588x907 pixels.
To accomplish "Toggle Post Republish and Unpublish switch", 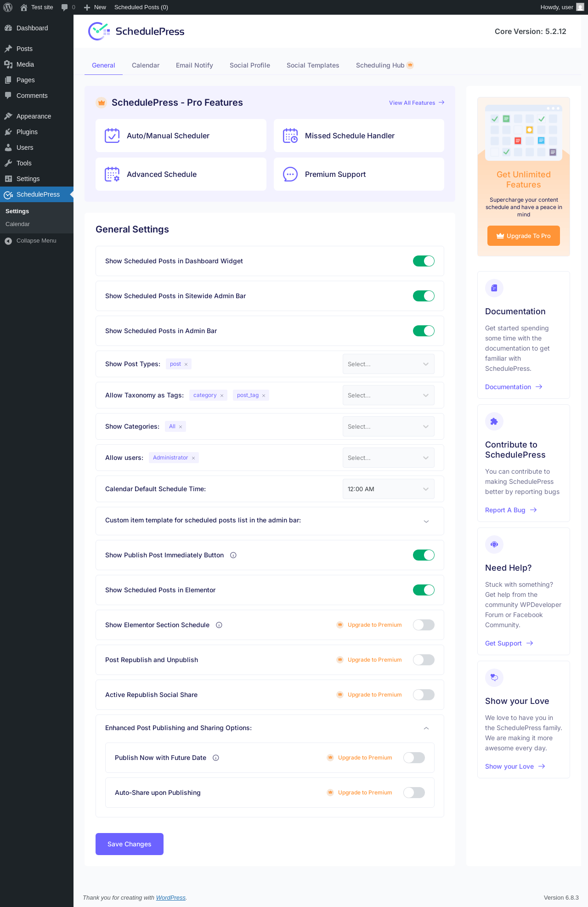I will pyautogui.click(x=424, y=660).
